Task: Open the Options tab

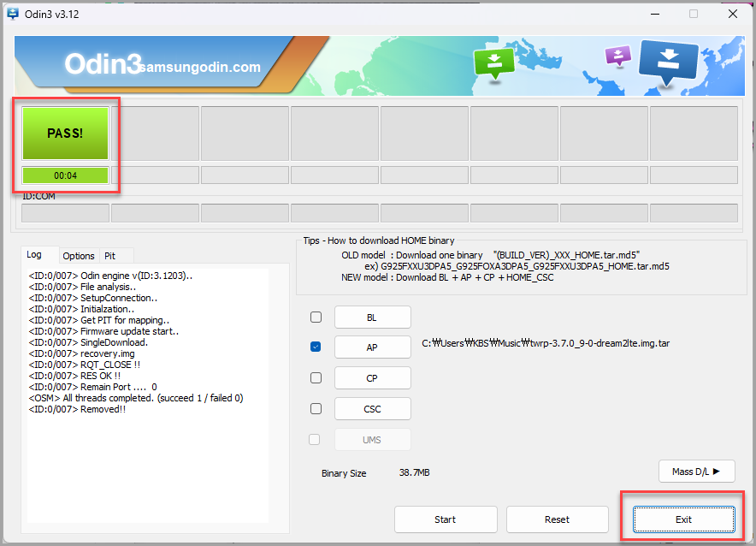Action: (x=79, y=256)
